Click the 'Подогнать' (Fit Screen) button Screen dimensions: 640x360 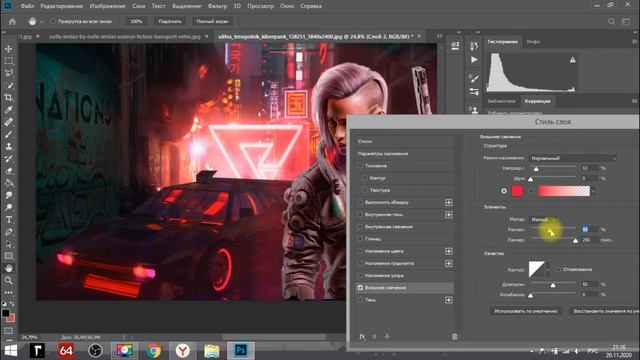[170, 21]
